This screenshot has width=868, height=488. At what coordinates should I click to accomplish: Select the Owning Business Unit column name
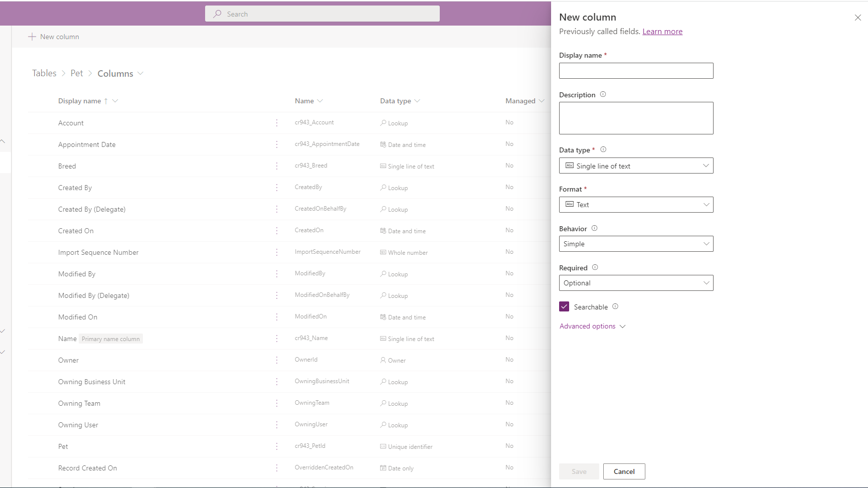pyautogui.click(x=92, y=382)
